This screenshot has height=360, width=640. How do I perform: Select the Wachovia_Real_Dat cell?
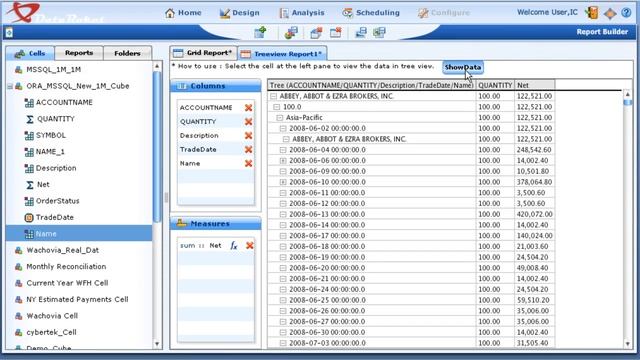pos(62,250)
